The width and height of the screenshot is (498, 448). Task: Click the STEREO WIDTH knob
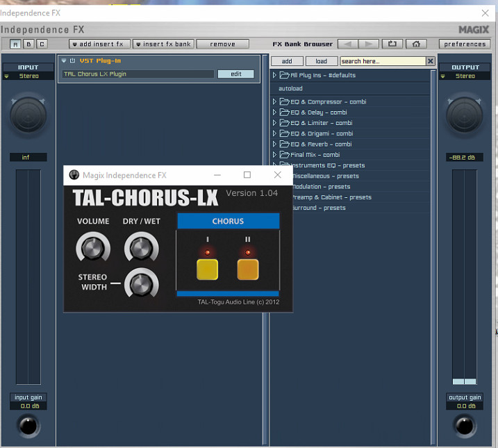tap(141, 283)
